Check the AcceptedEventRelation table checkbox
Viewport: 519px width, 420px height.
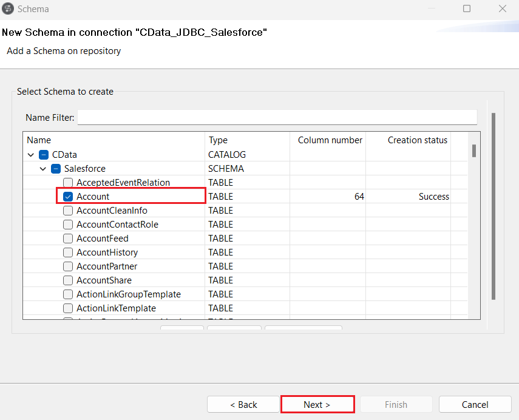coord(68,183)
